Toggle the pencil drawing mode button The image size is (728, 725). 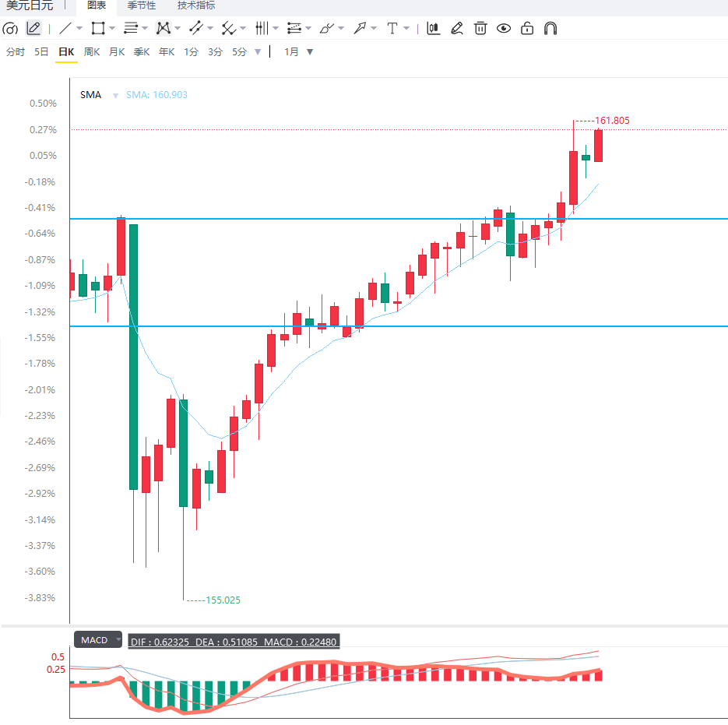click(x=33, y=28)
